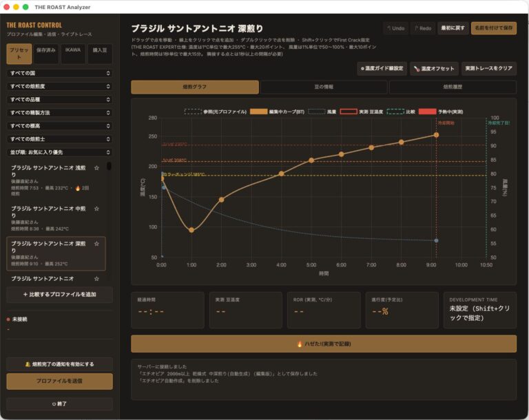Click the red 未接続 connection status indicator

pos(8,319)
